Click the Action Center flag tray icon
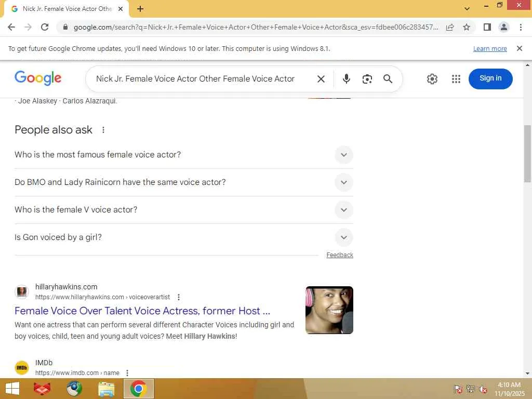532x399 pixels. [x=458, y=389]
